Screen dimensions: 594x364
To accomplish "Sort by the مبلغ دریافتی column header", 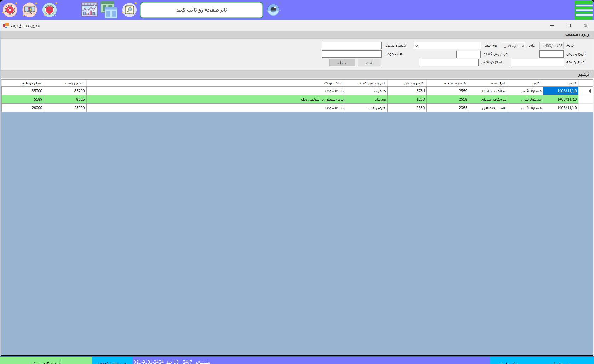I will (x=23, y=83).
